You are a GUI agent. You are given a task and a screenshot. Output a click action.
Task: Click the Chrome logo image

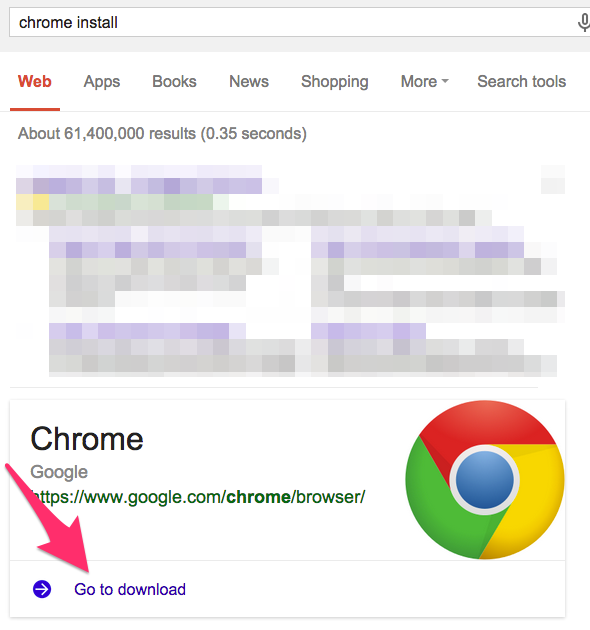point(485,479)
